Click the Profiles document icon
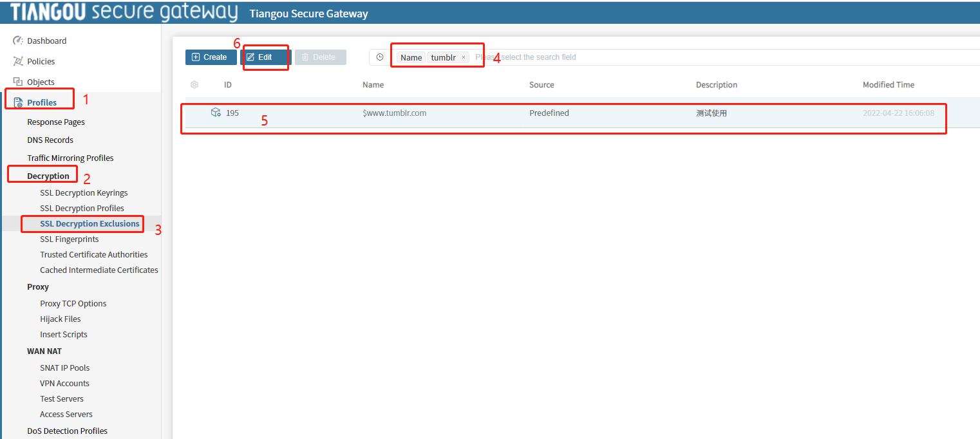Screen dimensions: 980x439 coord(18,102)
